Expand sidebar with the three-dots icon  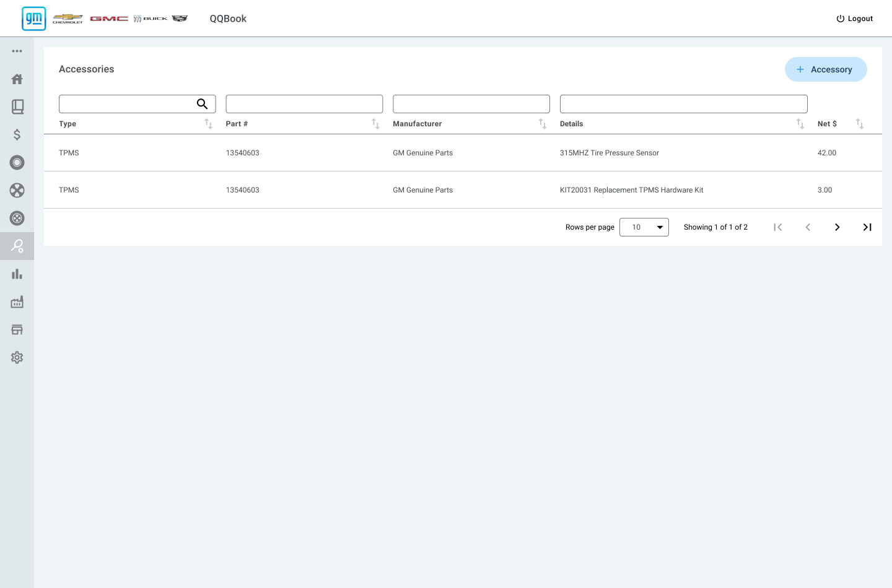coord(17,51)
